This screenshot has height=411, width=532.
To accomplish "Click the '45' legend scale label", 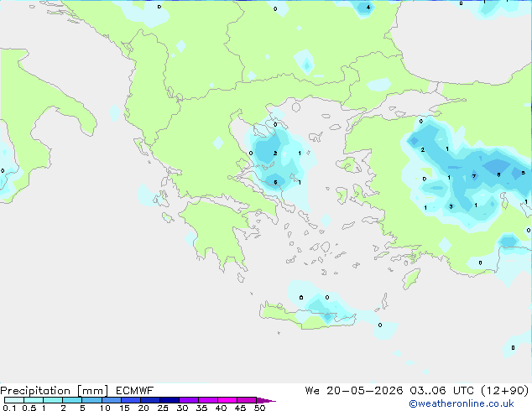I will [x=240, y=408].
